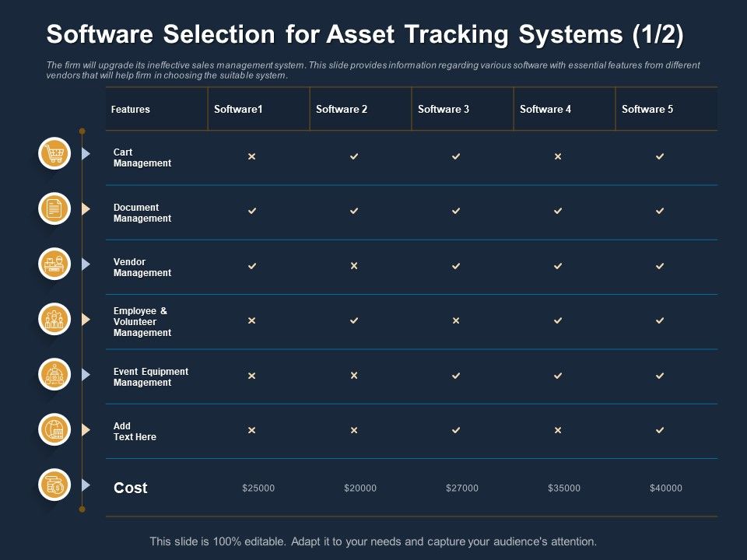Image resolution: width=747 pixels, height=560 pixels.
Task: Click the cross mark for Event Equipment under Software1
Action: click(251, 376)
